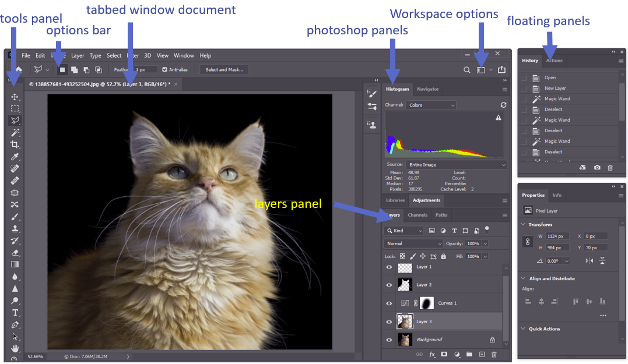This screenshot has width=628, height=364.
Task: Open the Window menu
Action: coord(184,55)
